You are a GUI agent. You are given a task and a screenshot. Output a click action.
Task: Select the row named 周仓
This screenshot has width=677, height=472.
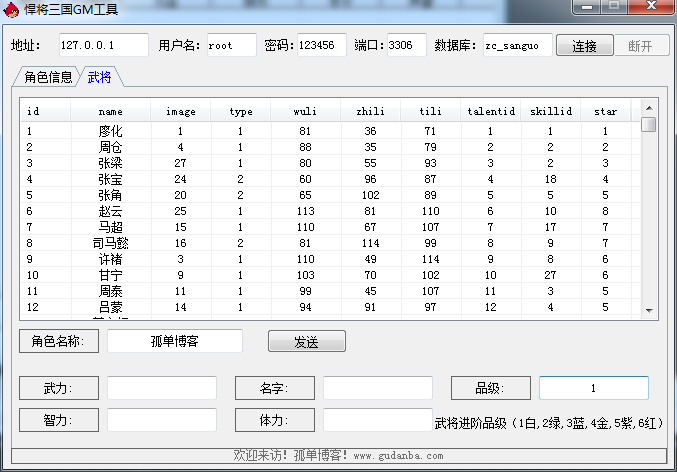330,147
